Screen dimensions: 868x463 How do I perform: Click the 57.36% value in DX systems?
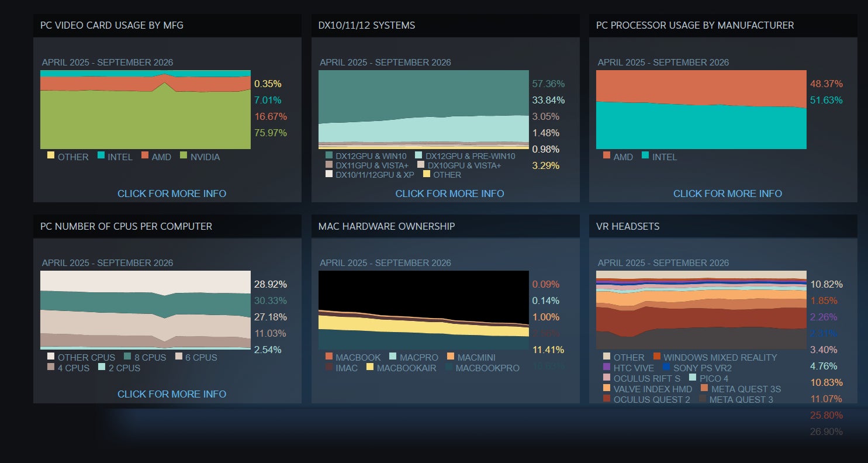pyautogui.click(x=548, y=84)
